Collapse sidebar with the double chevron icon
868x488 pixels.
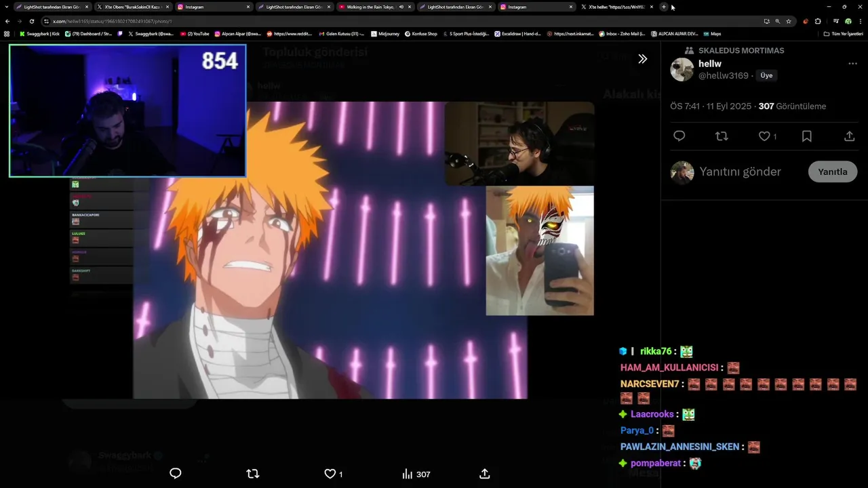click(x=643, y=59)
